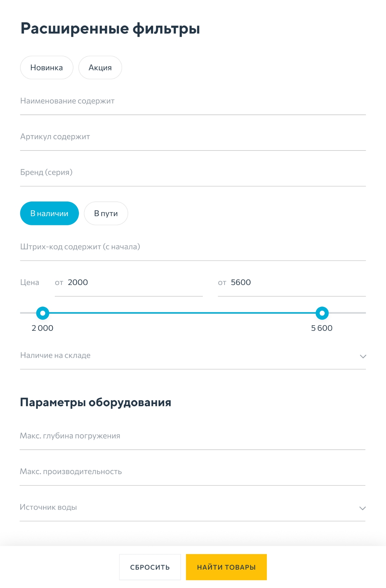Click the Найти товары button

[x=226, y=567]
